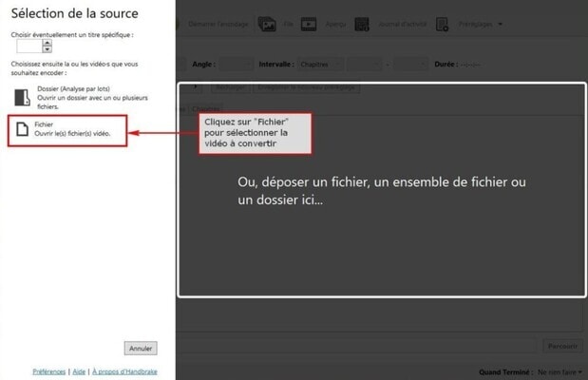
Task: Click the Recharger button
Action: pyautogui.click(x=230, y=87)
